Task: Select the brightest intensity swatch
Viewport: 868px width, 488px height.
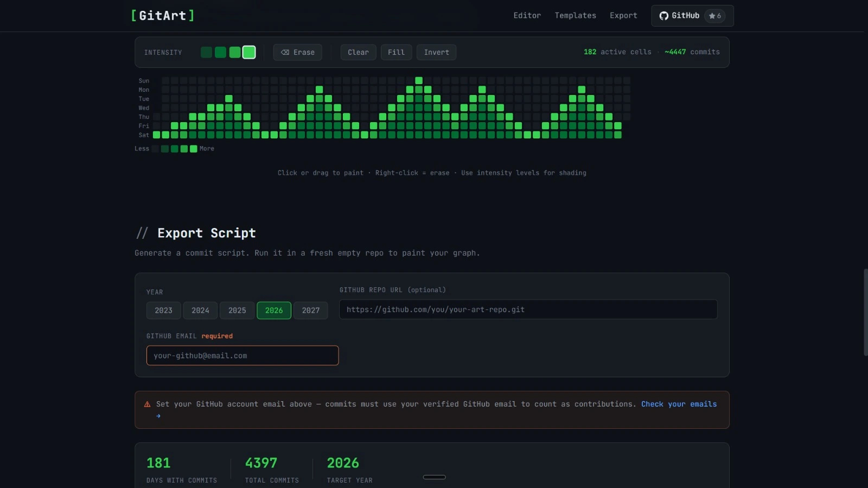Action: [x=249, y=52]
